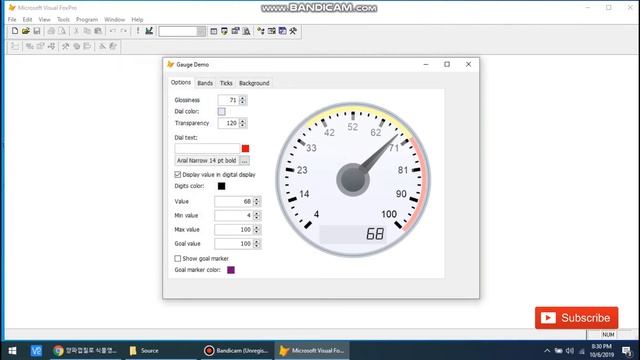Open the Bandicam taskbar item

pyautogui.click(x=237, y=351)
